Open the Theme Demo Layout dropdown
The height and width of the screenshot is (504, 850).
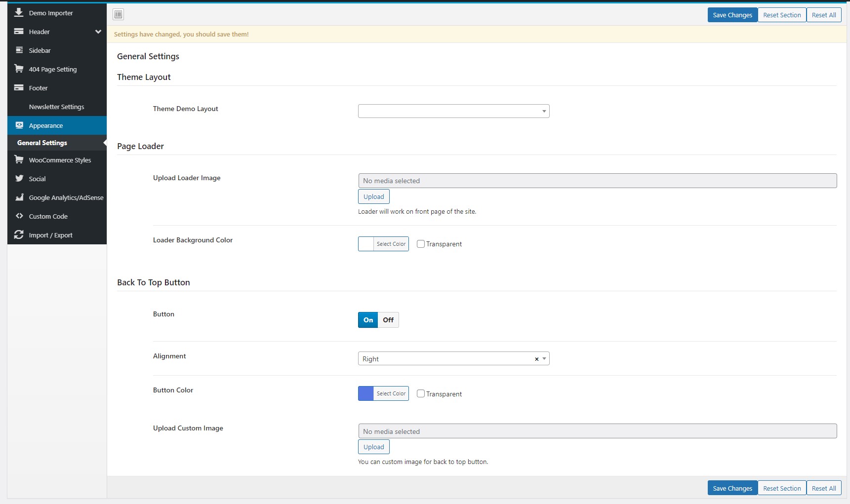pyautogui.click(x=453, y=111)
